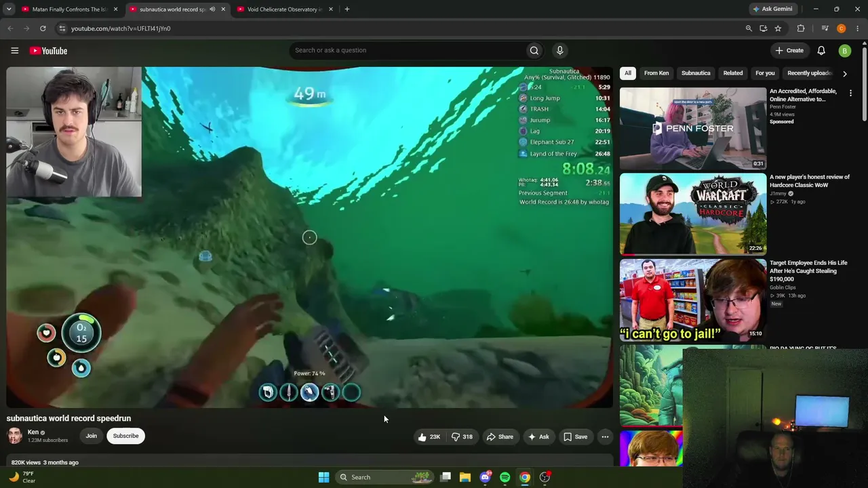The width and height of the screenshot is (868, 488).
Task: Open Discord from the taskbar
Action: [485, 477]
